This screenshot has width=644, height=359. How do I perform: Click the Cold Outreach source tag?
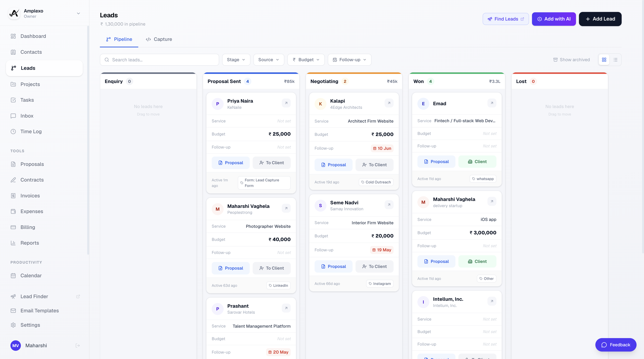click(376, 182)
